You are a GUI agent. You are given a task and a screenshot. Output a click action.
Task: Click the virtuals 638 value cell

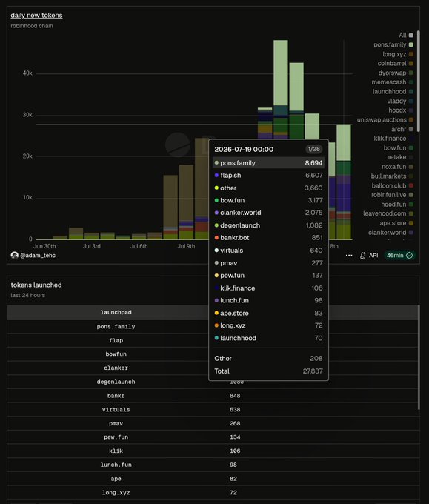point(235,409)
